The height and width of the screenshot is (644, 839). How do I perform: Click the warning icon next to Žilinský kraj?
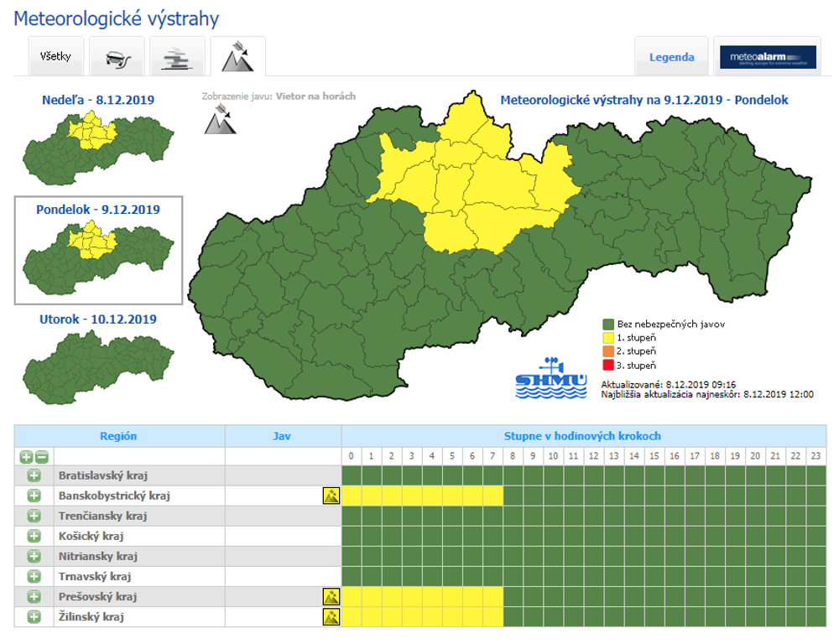(331, 616)
